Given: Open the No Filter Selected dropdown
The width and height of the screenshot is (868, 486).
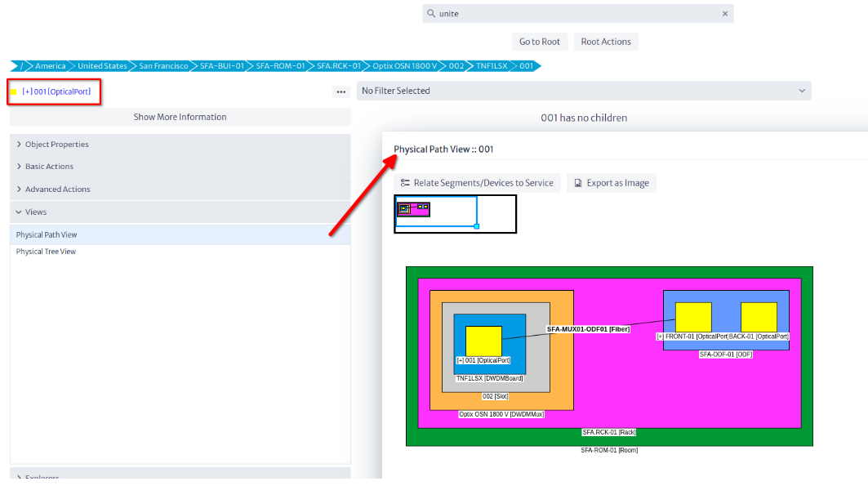Looking at the screenshot, I should [x=584, y=91].
